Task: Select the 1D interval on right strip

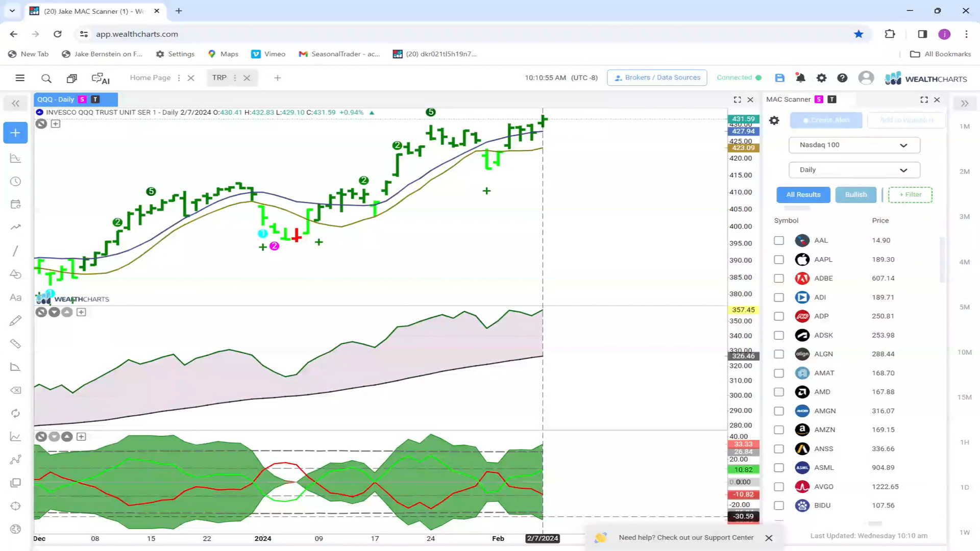Action: coord(964,487)
